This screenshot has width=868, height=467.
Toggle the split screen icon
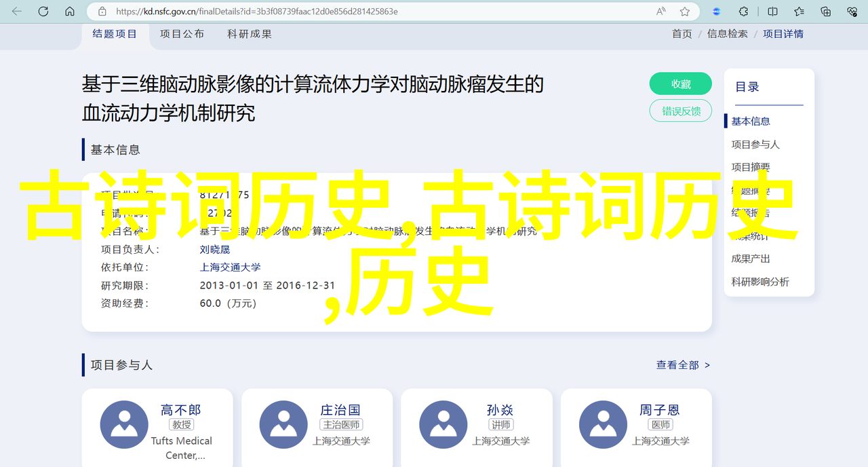[x=772, y=12]
